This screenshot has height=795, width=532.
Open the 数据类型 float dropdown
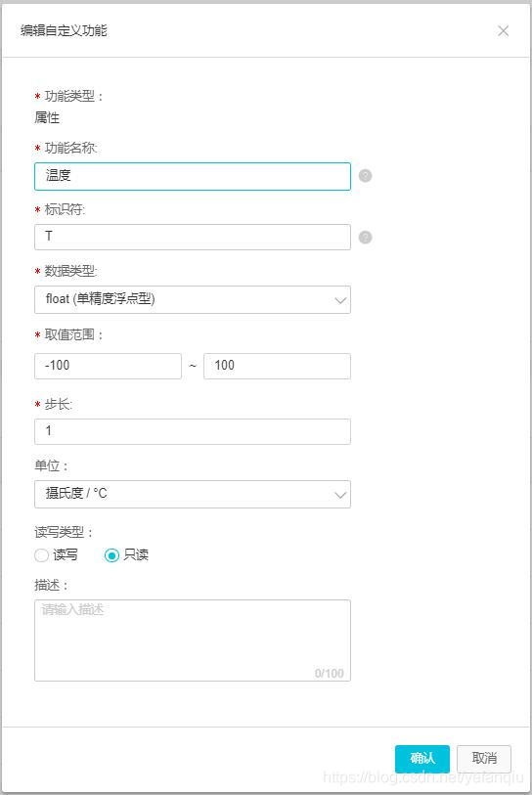click(x=193, y=299)
